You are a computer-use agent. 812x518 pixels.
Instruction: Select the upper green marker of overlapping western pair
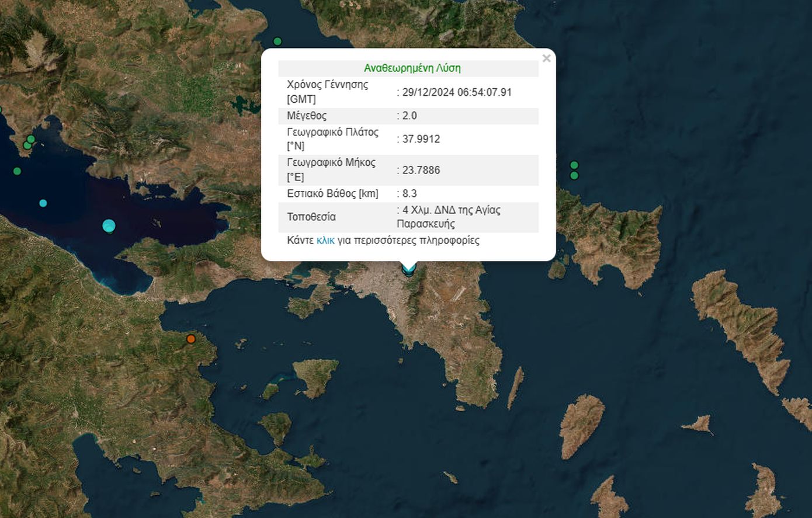pos(31,139)
